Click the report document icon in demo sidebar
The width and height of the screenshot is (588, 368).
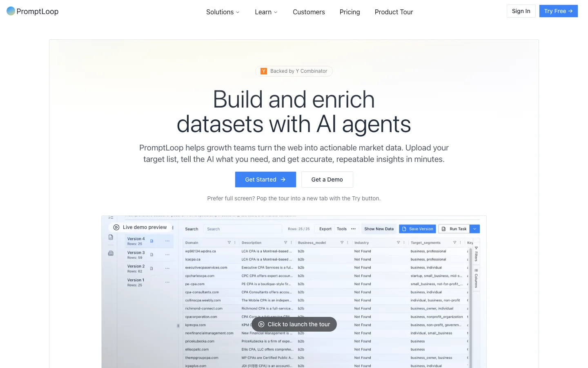[111, 237]
